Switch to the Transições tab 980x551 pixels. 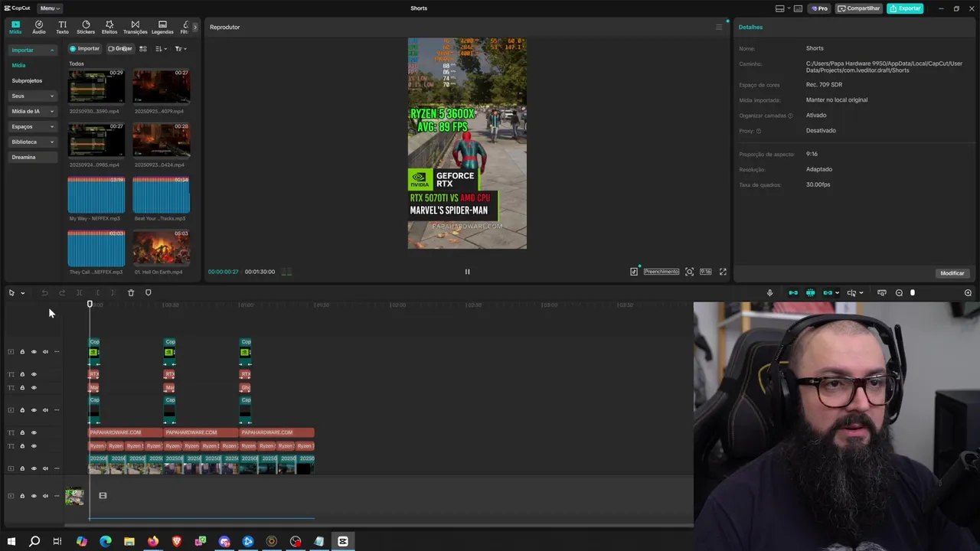[136, 28]
